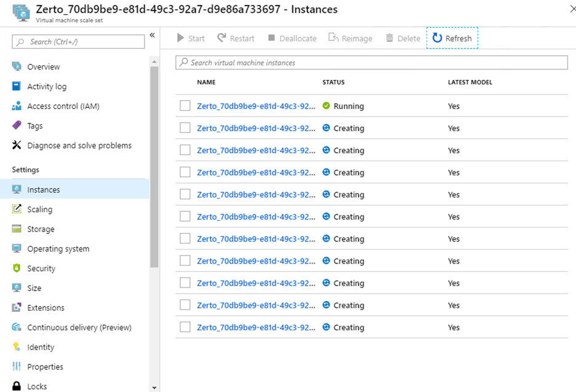Click the Refresh toolbar icon
The width and height of the screenshot is (576, 392).
pyautogui.click(x=437, y=38)
